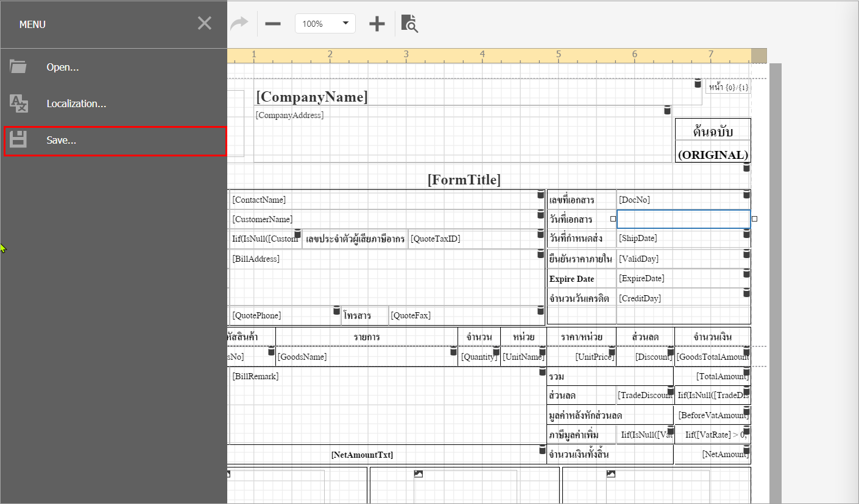Select the (ORIGINAL) label box
Viewport: 859px width, 504px height.
(713, 155)
